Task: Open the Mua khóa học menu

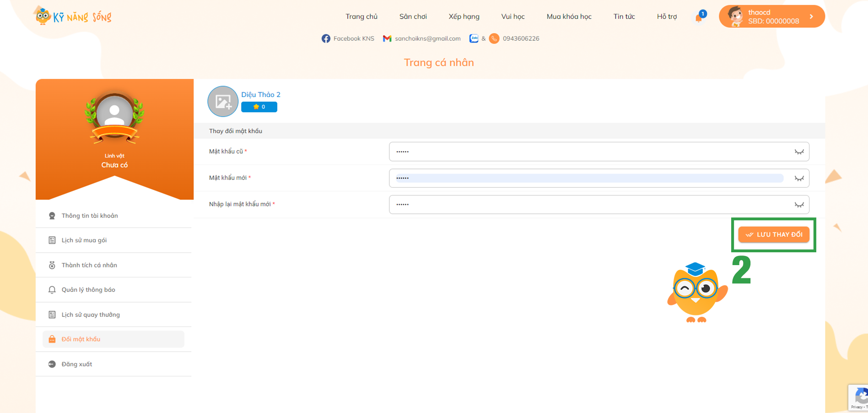Action: click(569, 16)
